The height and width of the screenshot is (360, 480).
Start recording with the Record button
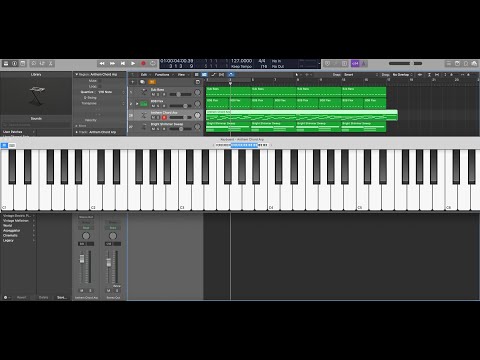[143, 63]
